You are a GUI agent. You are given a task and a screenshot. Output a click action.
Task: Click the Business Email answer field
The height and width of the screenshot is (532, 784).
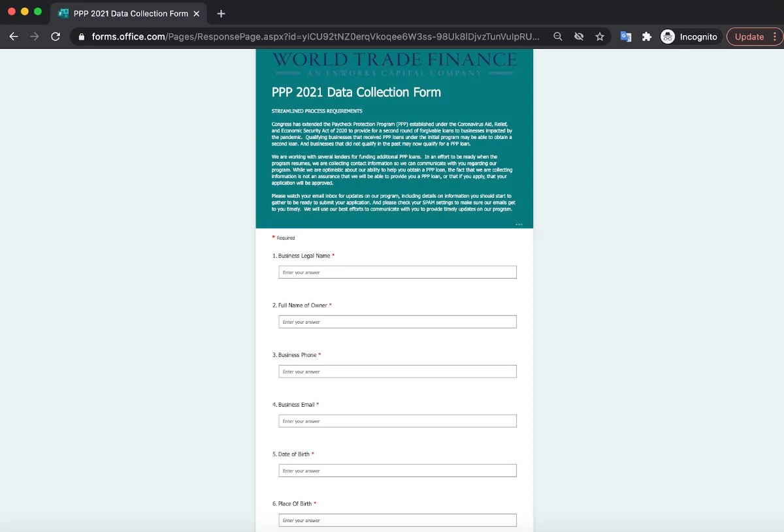coord(397,421)
